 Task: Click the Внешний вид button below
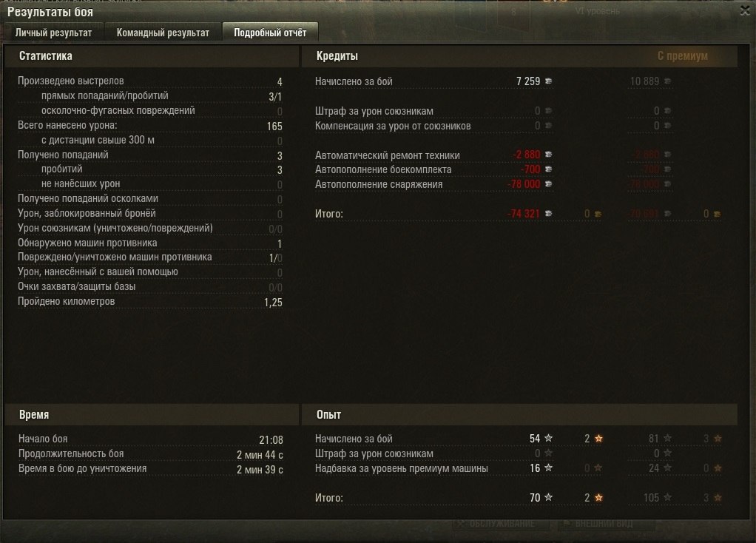point(606,524)
